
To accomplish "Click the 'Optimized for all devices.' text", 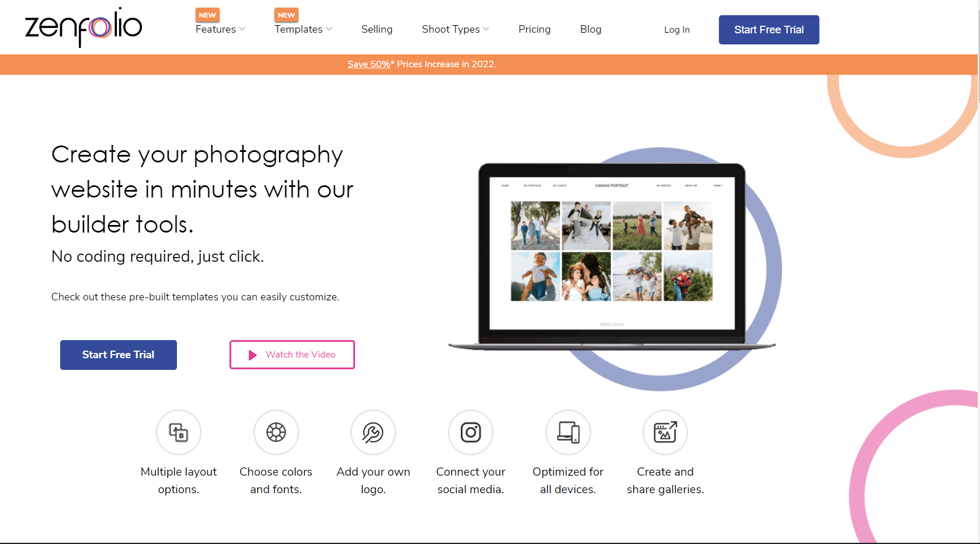I will 568,480.
